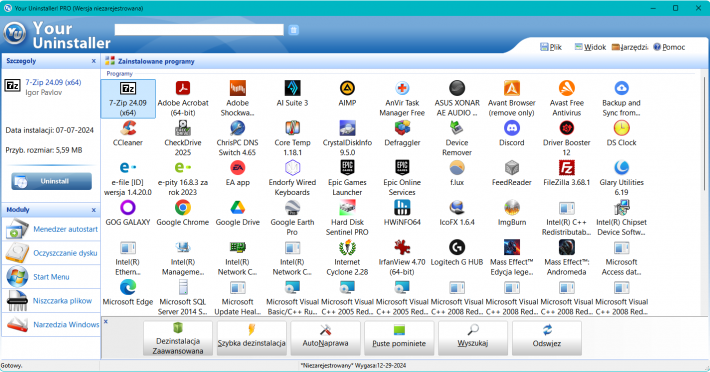Viewport: 710px width, 372px height.
Task: Select Driver Booster 12 icon
Action: (566, 128)
